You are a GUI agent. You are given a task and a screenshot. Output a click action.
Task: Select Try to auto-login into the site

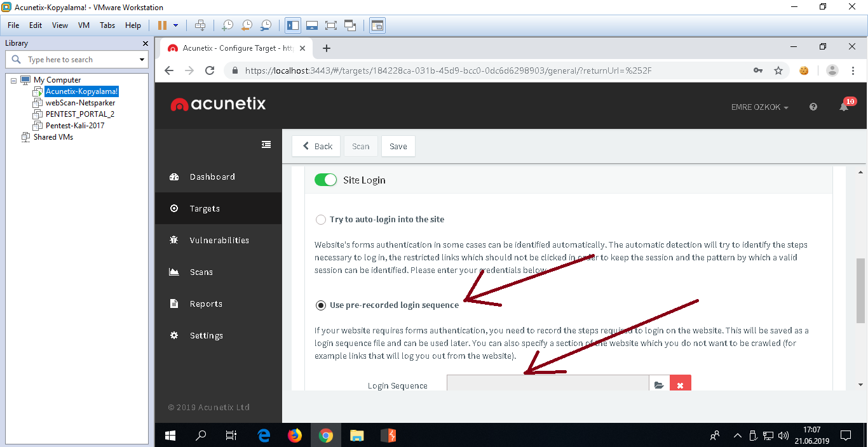coord(321,220)
